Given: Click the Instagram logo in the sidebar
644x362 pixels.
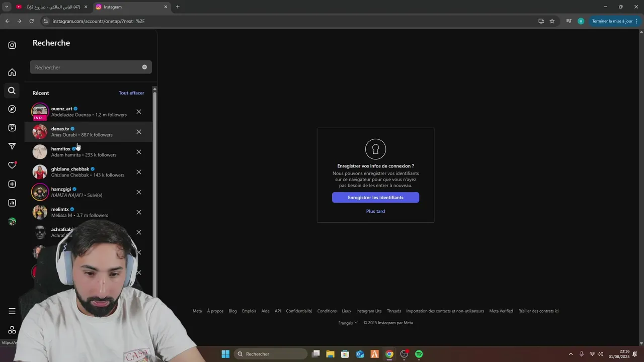Looking at the screenshot, I should click(x=12, y=45).
